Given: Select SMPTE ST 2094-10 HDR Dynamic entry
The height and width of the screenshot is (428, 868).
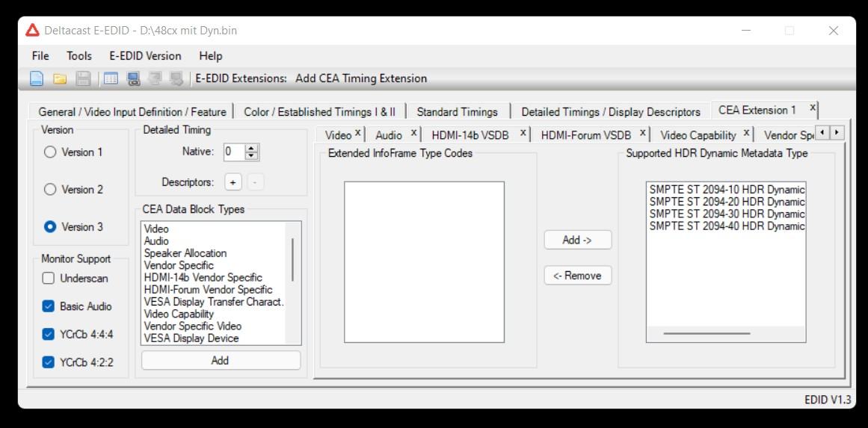Looking at the screenshot, I should pos(727,190).
